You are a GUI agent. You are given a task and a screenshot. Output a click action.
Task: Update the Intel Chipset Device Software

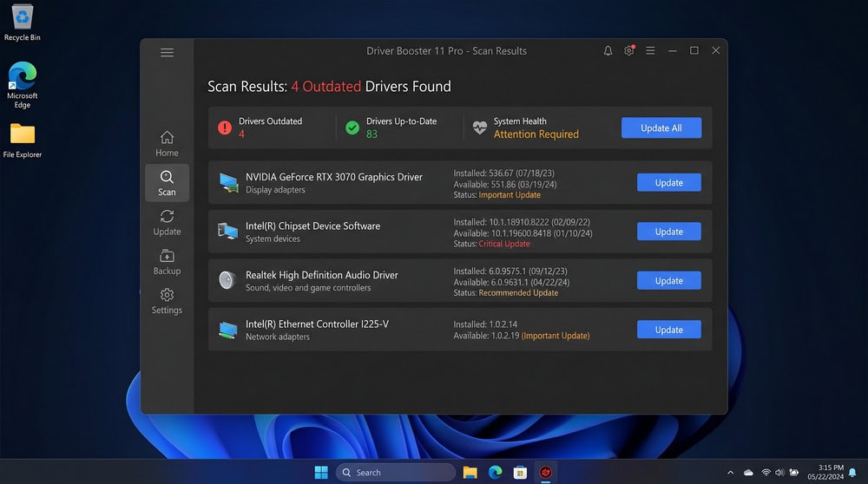coord(668,232)
